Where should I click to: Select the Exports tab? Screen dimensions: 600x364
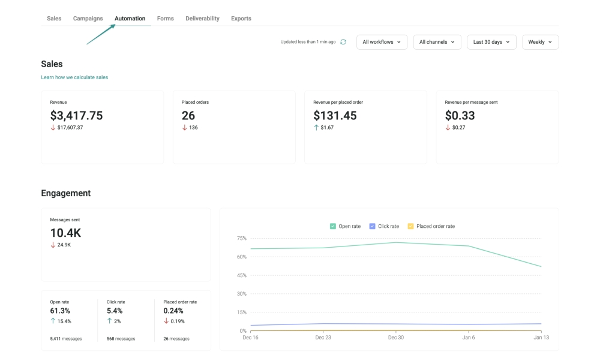tap(241, 18)
